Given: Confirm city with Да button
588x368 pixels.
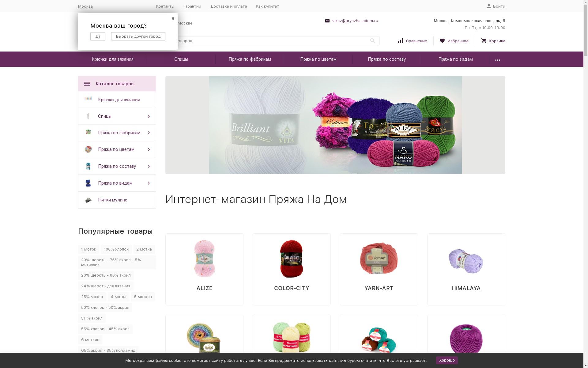Looking at the screenshot, I should (98, 36).
